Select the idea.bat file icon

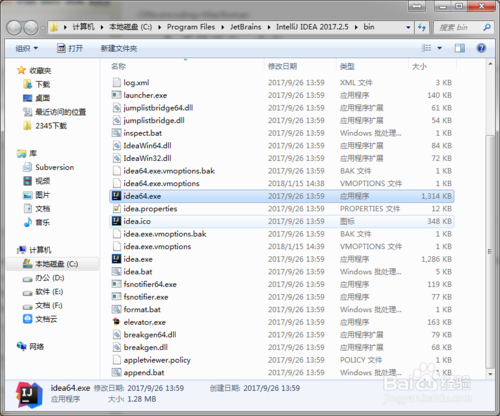click(116, 272)
